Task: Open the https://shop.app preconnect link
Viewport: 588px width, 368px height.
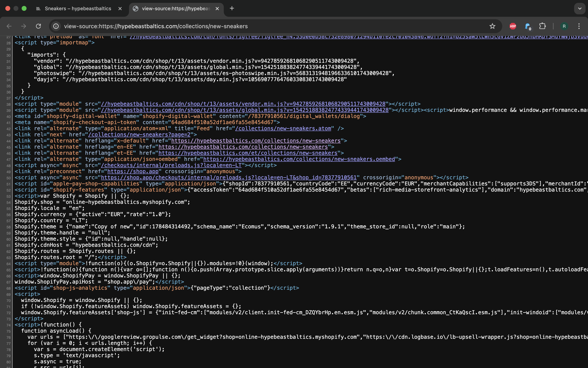Action: tap(133, 171)
